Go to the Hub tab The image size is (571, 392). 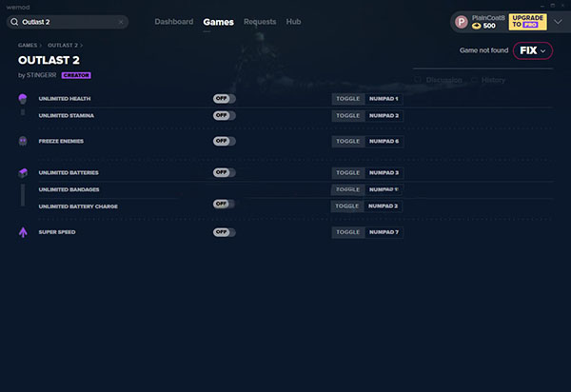point(293,21)
